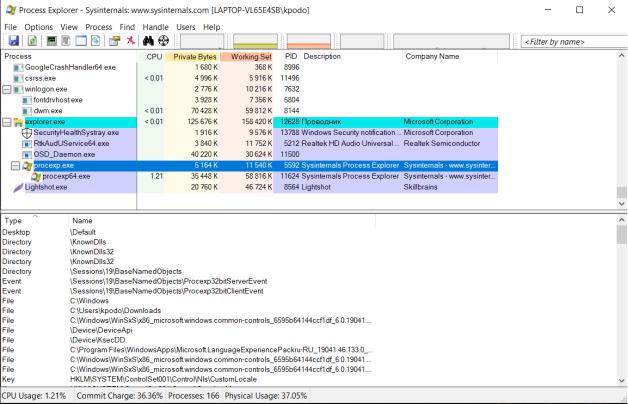Sort by the Company Name column header
628x404 pixels.
(450, 56)
